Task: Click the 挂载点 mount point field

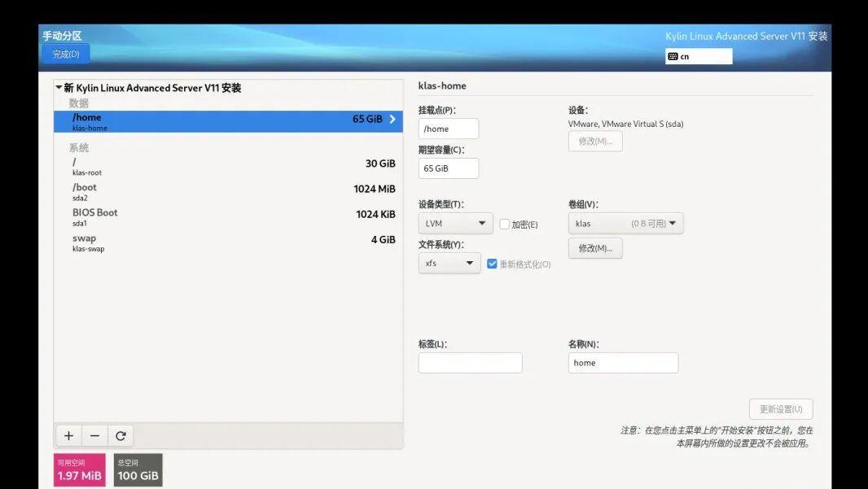Action: (x=449, y=128)
